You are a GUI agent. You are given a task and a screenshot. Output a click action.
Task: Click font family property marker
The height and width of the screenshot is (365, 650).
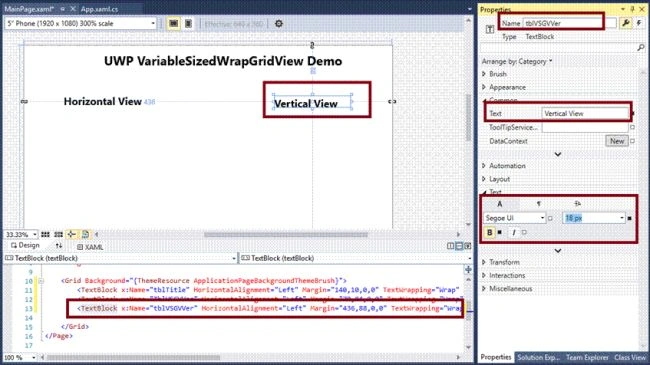(x=551, y=218)
